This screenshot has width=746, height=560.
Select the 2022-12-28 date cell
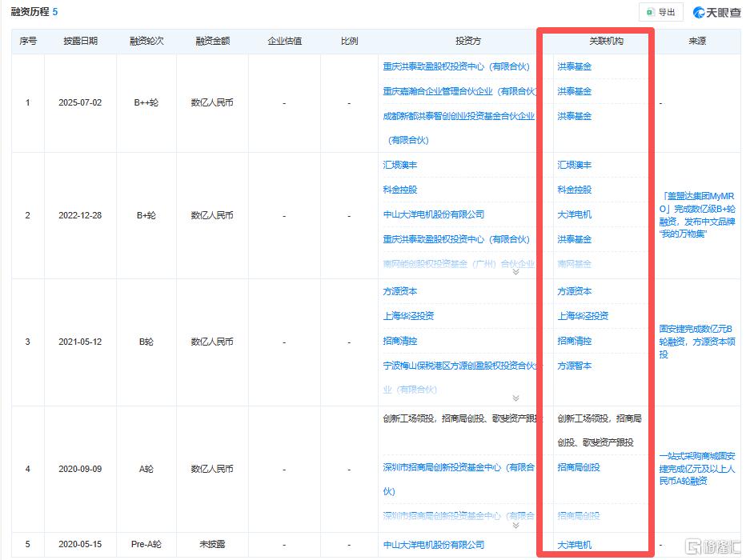coord(80,215)
